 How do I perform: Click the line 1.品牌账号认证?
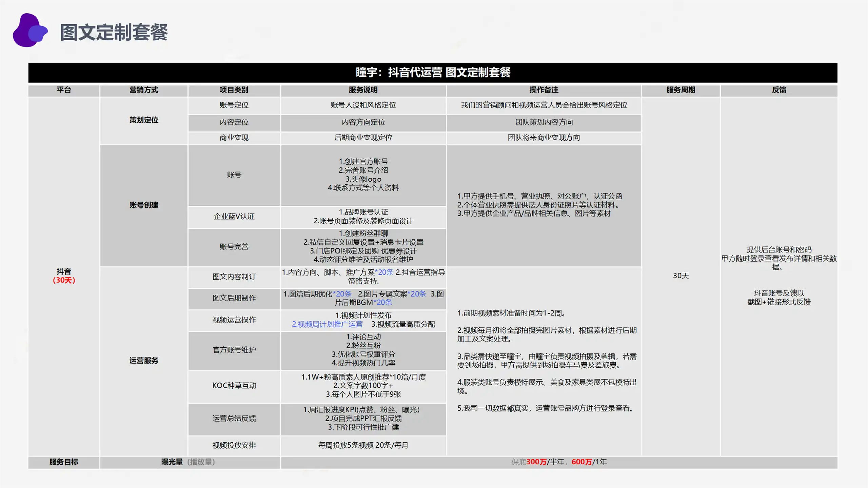(x=363, y=212)
